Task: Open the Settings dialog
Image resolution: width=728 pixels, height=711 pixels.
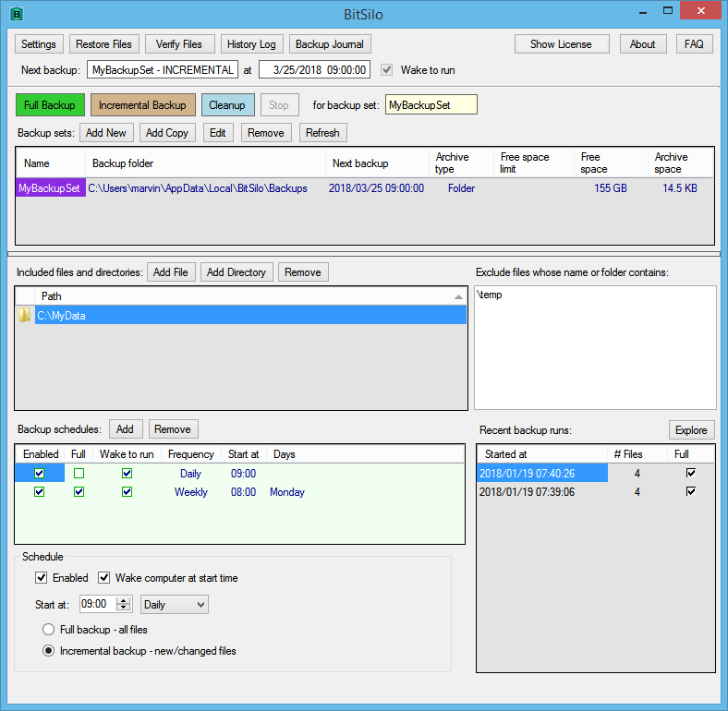Action: [39, 44]
